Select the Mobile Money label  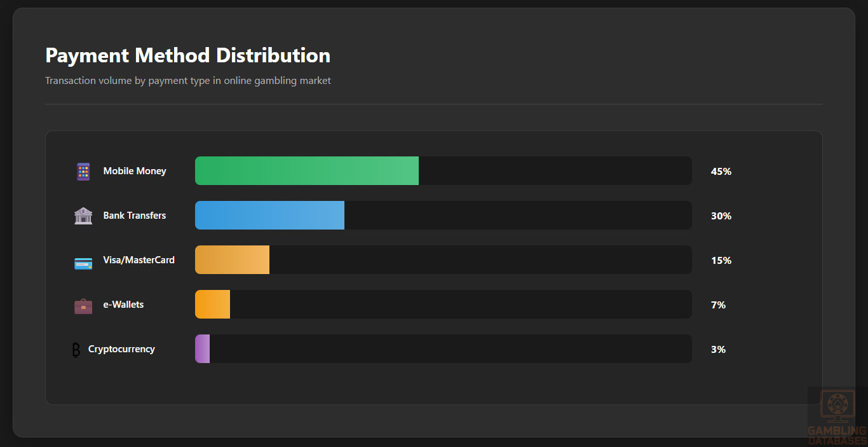coord(135,171)
